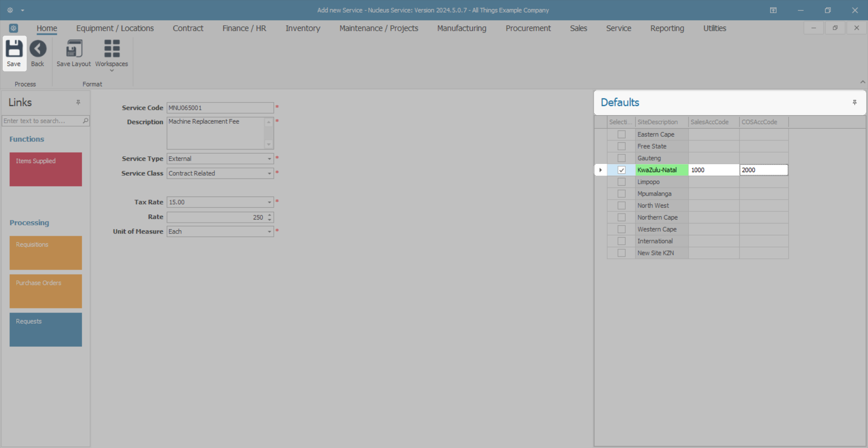
Task: Open the Home ribbon tab
Action: (47, 28)
